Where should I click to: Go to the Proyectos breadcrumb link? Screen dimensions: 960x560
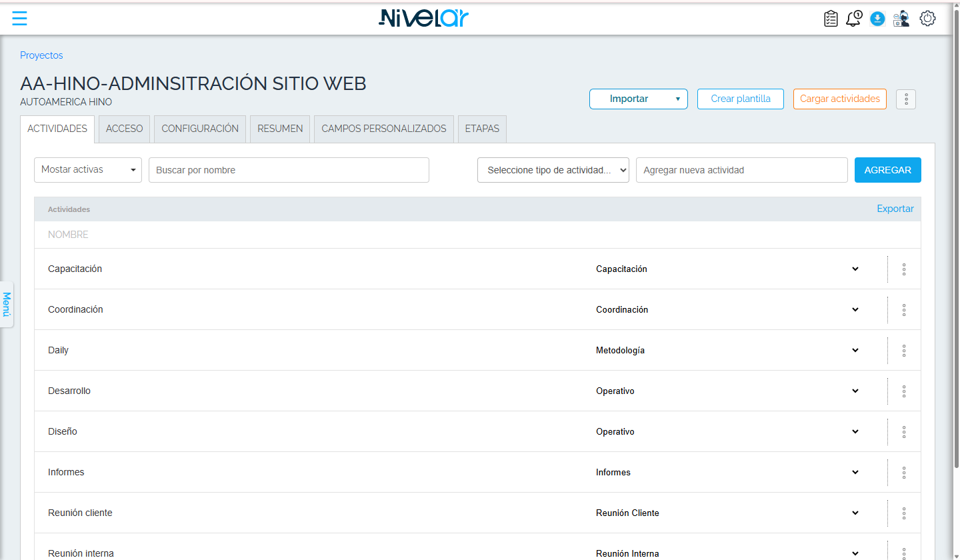(41, 55)
